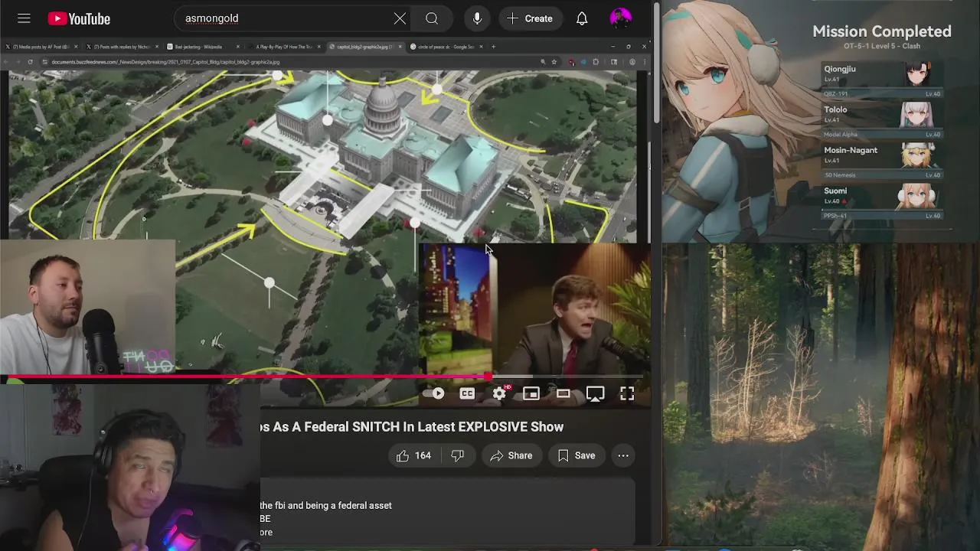Open more actions ellipsis menu
This screenshot has width=980, height=551.
pyautogui.click(x=623, y=455)
